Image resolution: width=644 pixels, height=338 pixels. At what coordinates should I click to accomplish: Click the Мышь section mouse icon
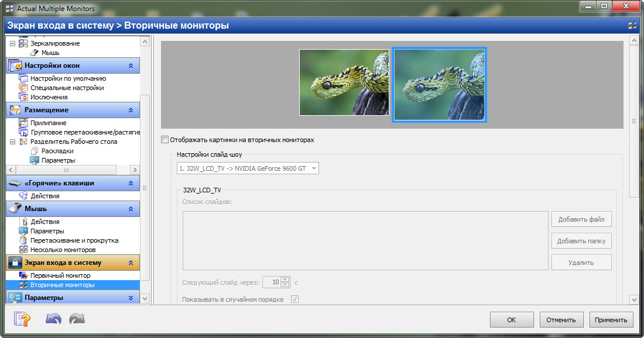pyautogui.click(x=15, y=208)
